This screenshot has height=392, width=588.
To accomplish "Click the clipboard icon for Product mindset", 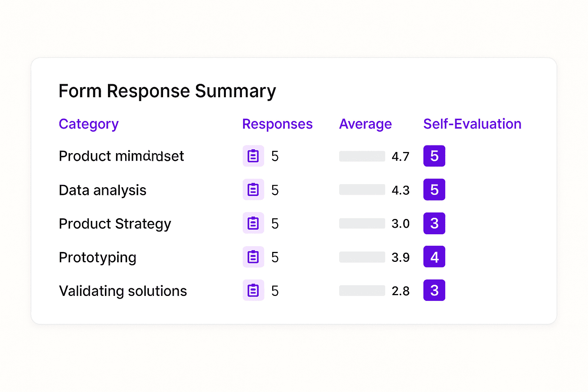I will pos(253,156).
